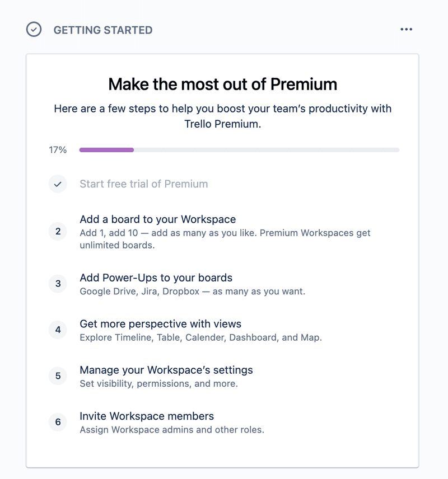The image size is (448, 479).
Task: Click the Make the most out of Premium heading
Action: (223, 84)
